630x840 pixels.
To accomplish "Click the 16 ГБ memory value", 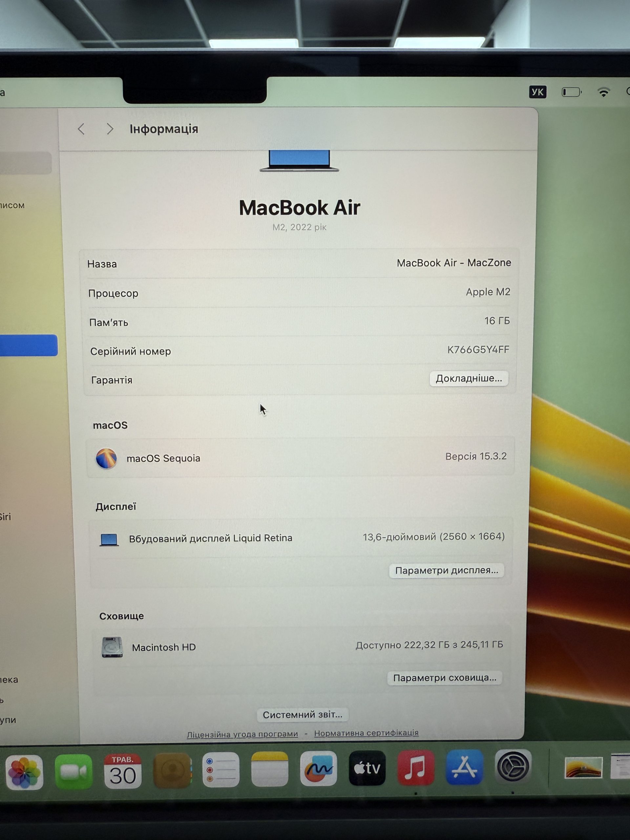I will 497,321.
